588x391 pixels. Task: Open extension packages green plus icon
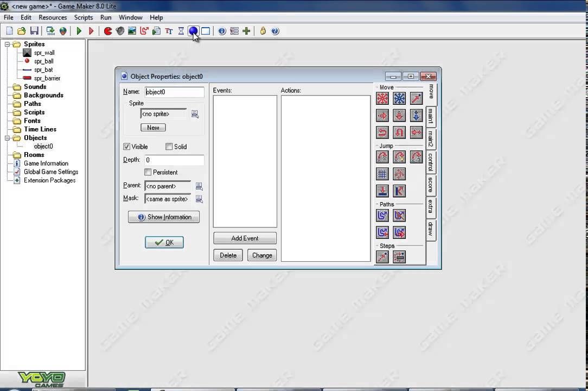(x=246, y=31)
